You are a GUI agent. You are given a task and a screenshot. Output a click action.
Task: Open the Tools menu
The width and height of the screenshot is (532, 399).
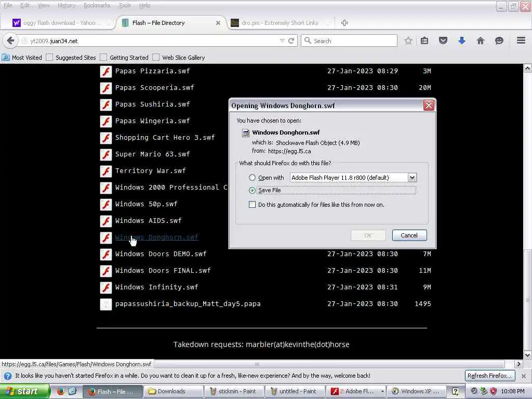pyautogui.click(x=125, y=5)
